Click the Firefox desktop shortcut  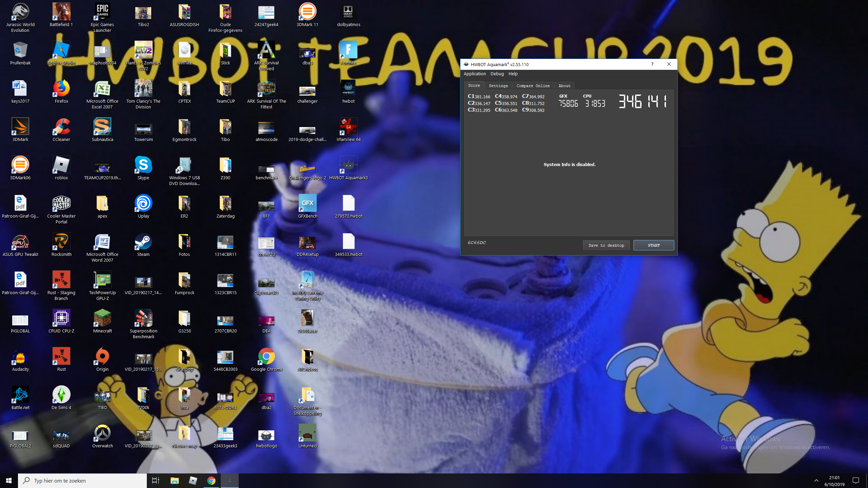(x=61, y=92)
